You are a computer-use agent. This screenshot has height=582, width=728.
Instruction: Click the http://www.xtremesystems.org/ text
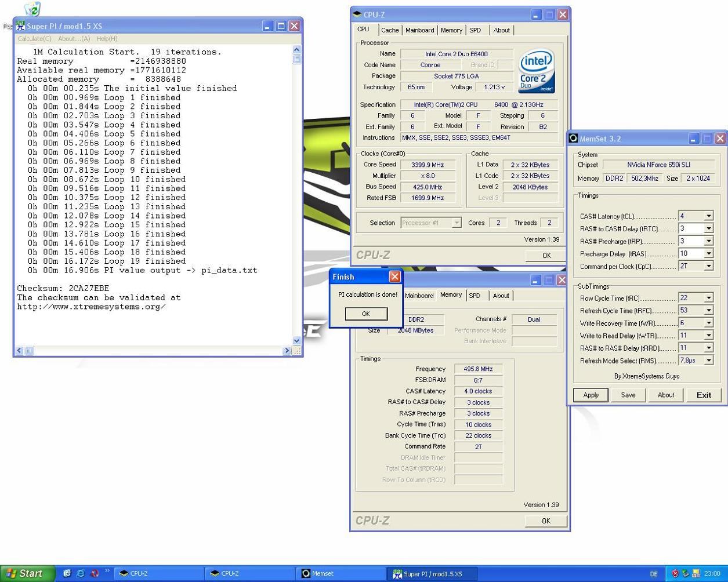[91, 307]
